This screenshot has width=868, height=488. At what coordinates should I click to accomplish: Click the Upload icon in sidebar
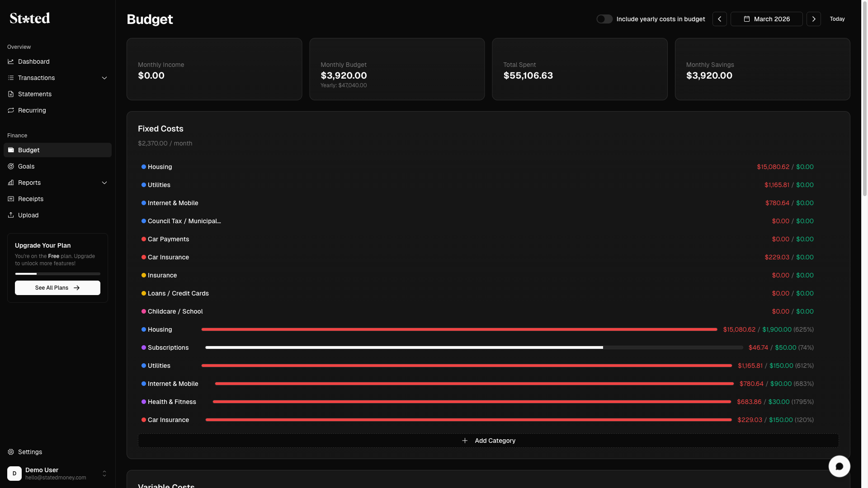[11, 215]
